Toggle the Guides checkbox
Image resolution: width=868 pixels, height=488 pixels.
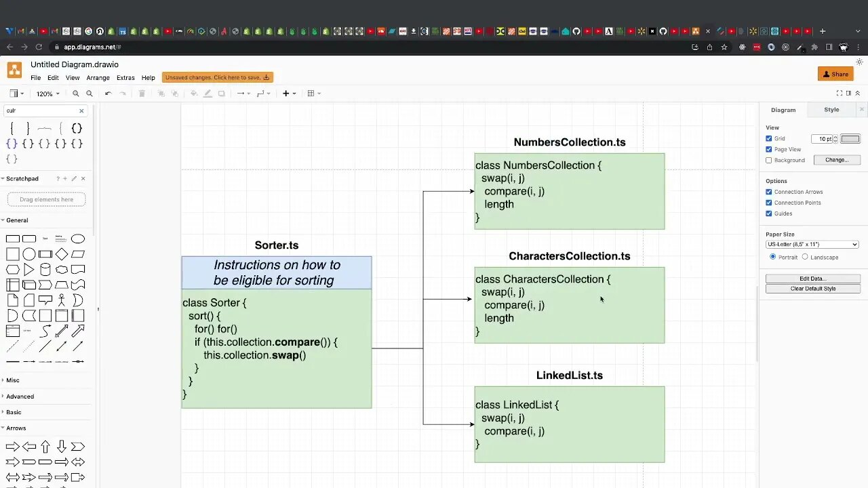(x=769, y=213)
